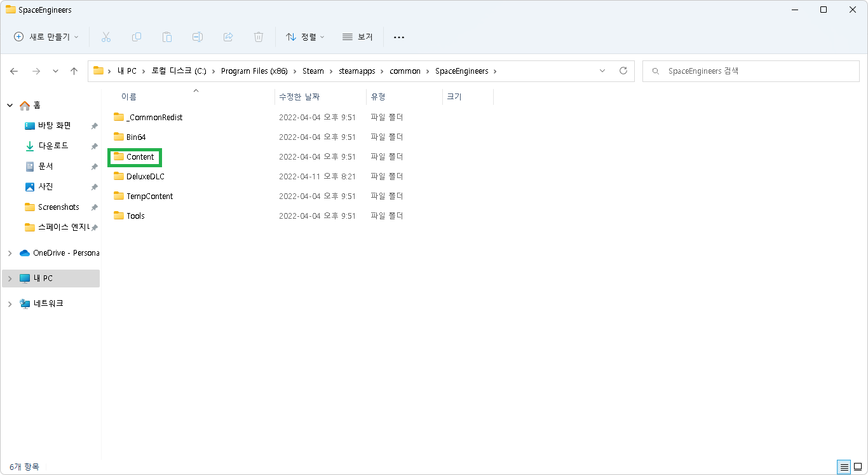Click DeluxeDLC date 2022-04-11 오후 8:21
This screenshot has height=475, width=868.
pyautogui.click(x=317, y=176)
